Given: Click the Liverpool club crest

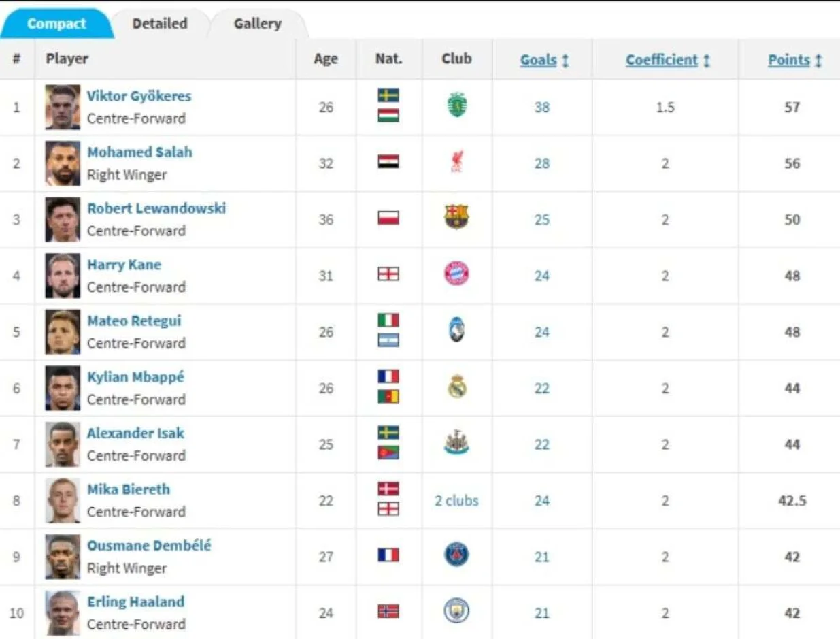Looking at the screenshot, I should [456, 162].
